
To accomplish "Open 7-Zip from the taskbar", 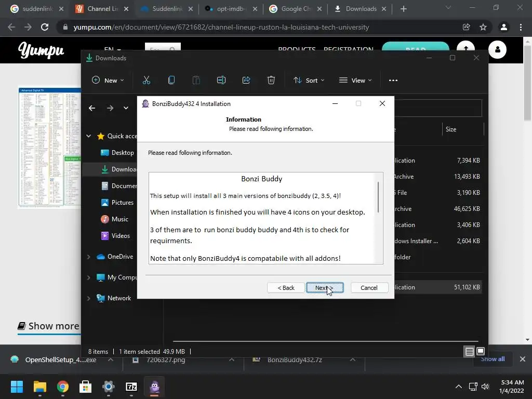I will click(x=131, y=387).
